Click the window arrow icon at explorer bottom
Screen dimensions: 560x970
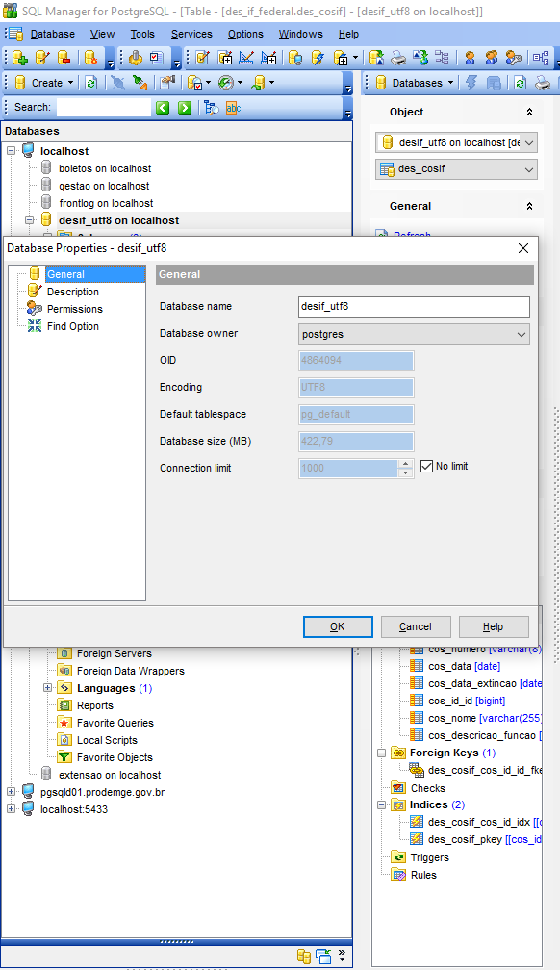coord(323,956)
